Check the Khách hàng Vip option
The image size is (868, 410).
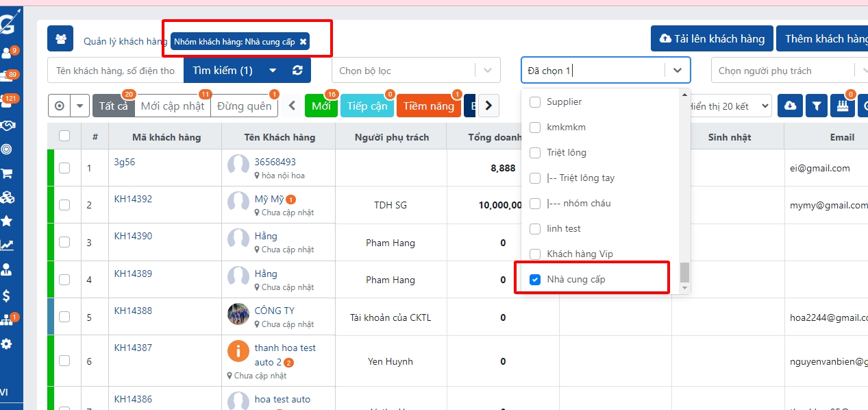tap(536, 254)
